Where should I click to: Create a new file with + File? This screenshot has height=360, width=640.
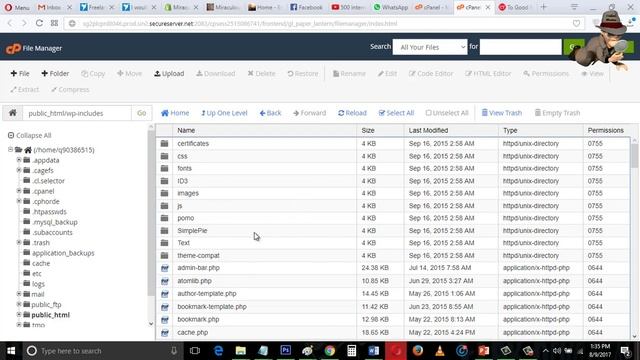[20, 73]
